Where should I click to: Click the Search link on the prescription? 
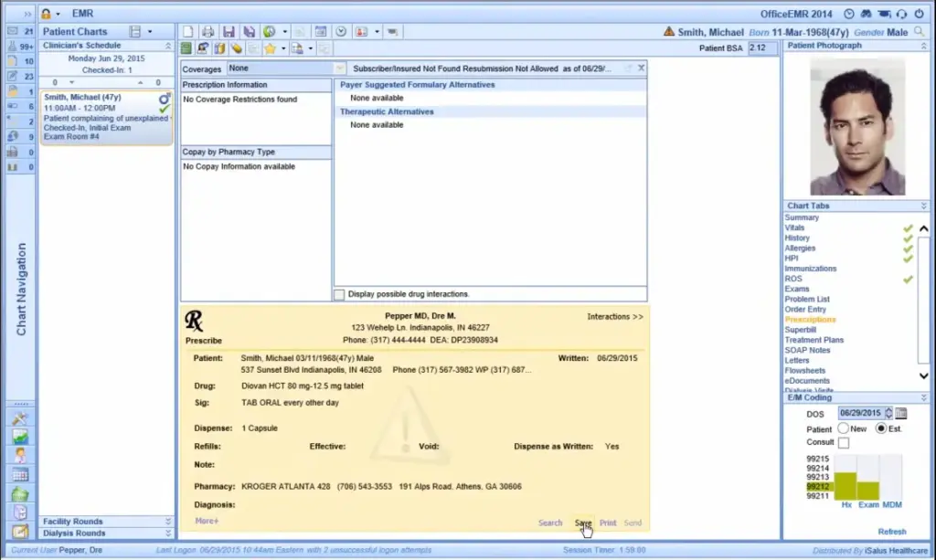(549, 523)
